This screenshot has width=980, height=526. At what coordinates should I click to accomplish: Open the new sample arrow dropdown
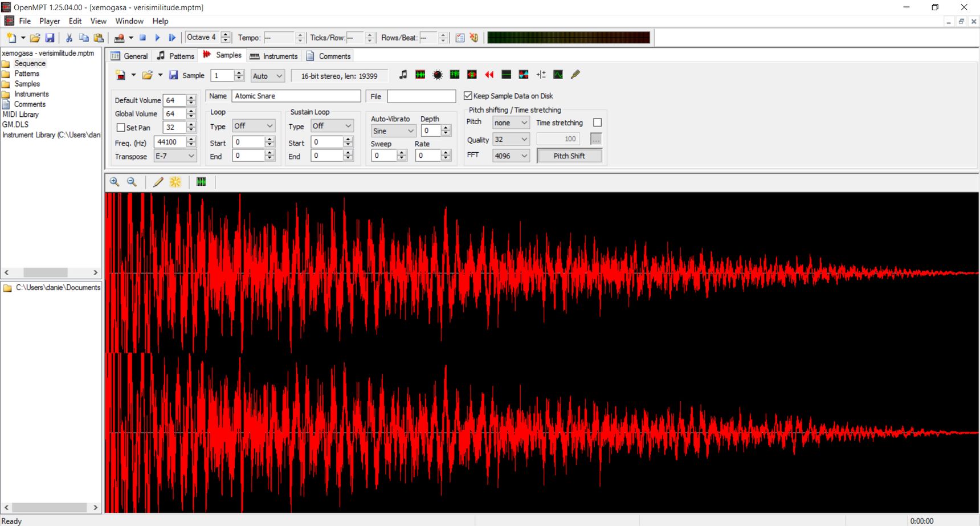[x=133, y=75]
